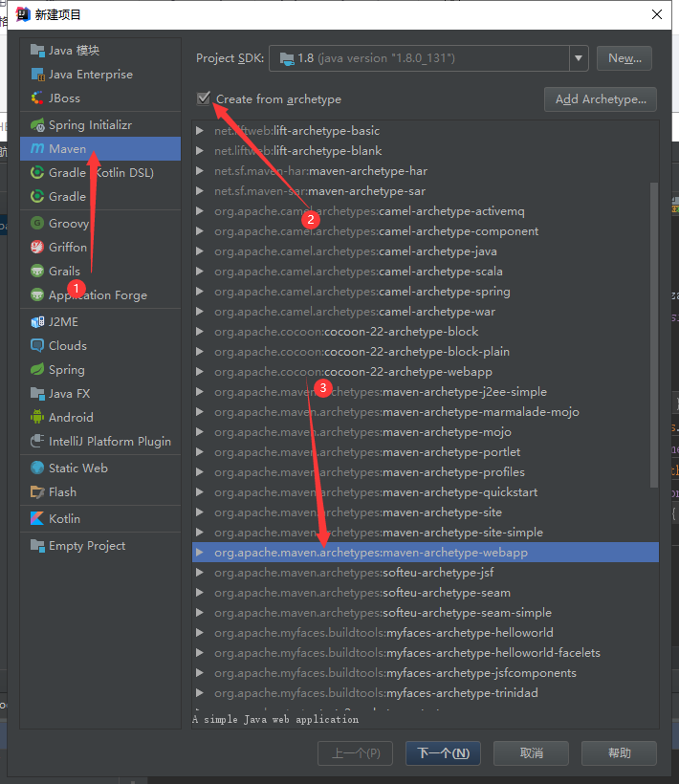Viewport: 679px width, 784px height.
Task: Expand the myfaces-archetype-trinidad node
Action: click(x=200, y=693)
